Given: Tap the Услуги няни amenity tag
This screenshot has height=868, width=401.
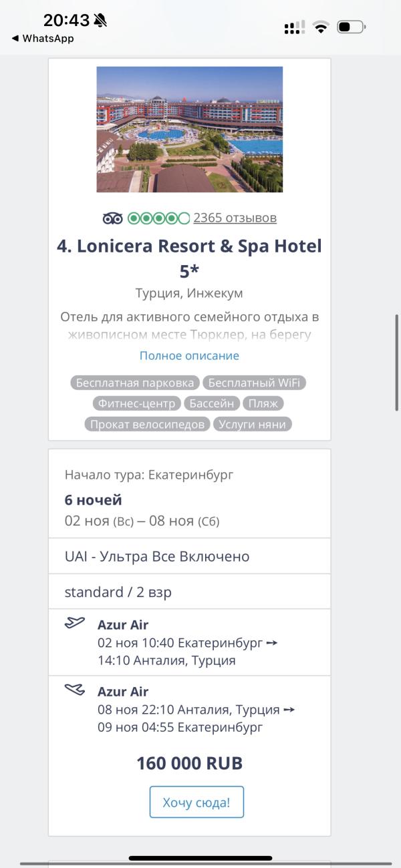Looking at the screenshot, I should tap(252, 424).
